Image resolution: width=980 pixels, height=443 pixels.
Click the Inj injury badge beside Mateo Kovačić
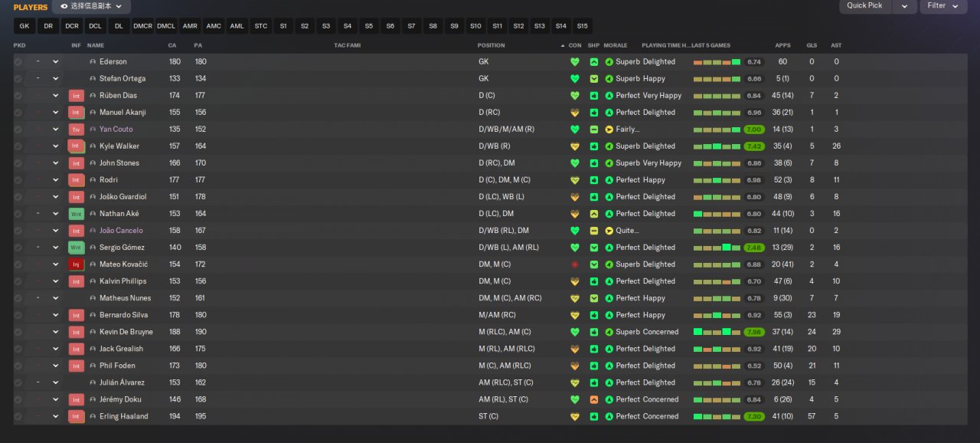[x=76, y=264]
